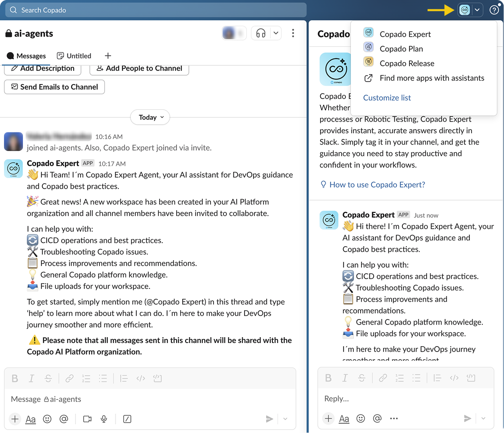Click the emoji icon in the channel composer
Screen dimensions: 504x433
tap(47, 419)
